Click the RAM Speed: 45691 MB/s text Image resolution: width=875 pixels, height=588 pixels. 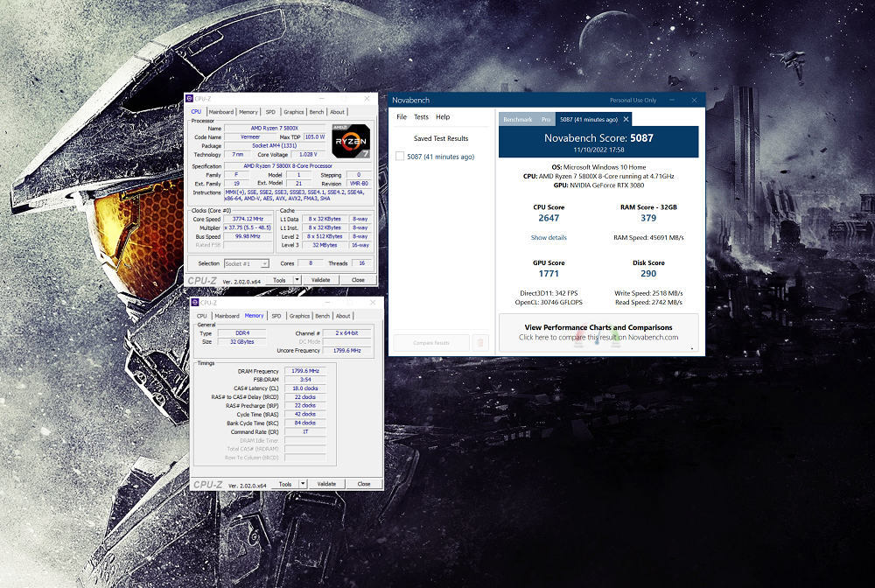tap(648, 238)
